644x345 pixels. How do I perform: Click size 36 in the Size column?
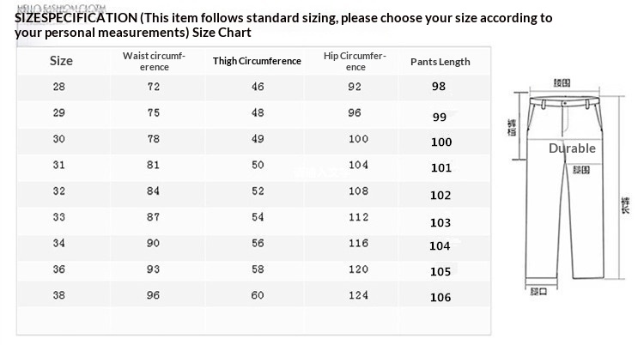(59, 269)
